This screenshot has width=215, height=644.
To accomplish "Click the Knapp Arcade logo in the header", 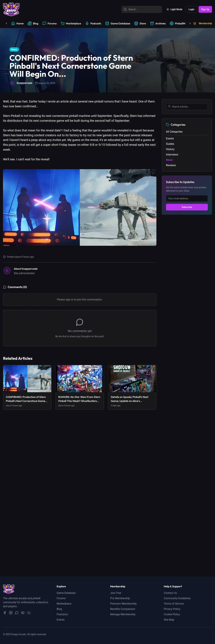I will coord(11,9).
